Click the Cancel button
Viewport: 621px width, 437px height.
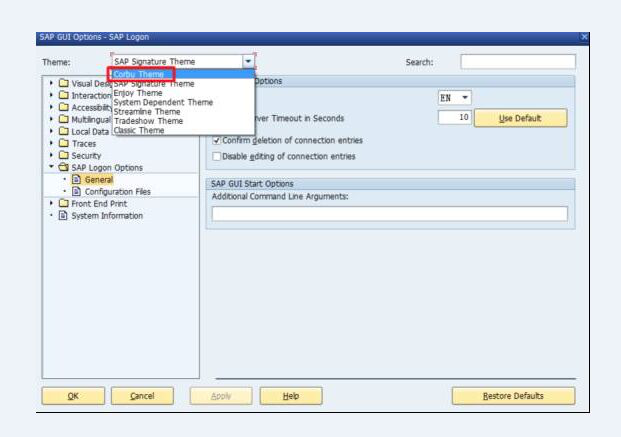[142, 396]
